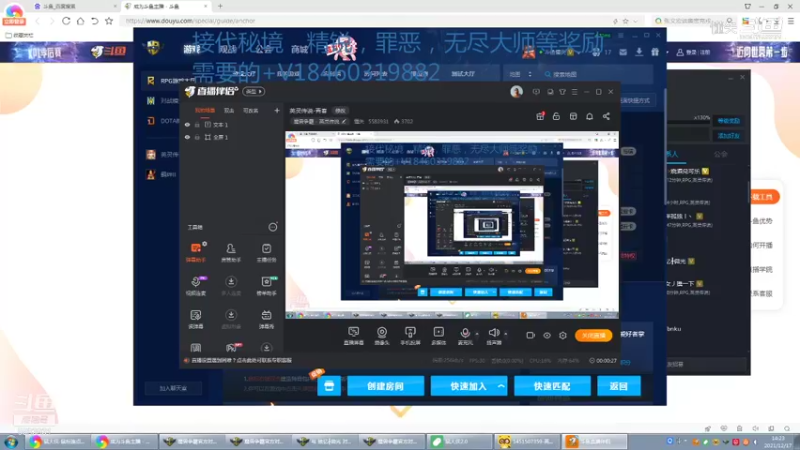Viewport: 800px width, 450px height.
Task: Toggle visibility of 文本 1 source
Action: pyautogui.click(x=187, y=124)
